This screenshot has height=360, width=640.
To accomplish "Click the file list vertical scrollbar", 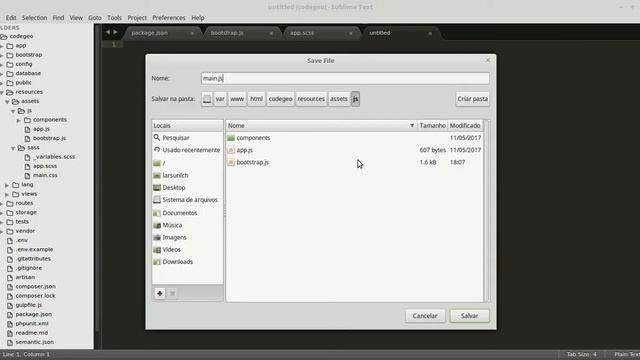I will click(x=486, y=211).
